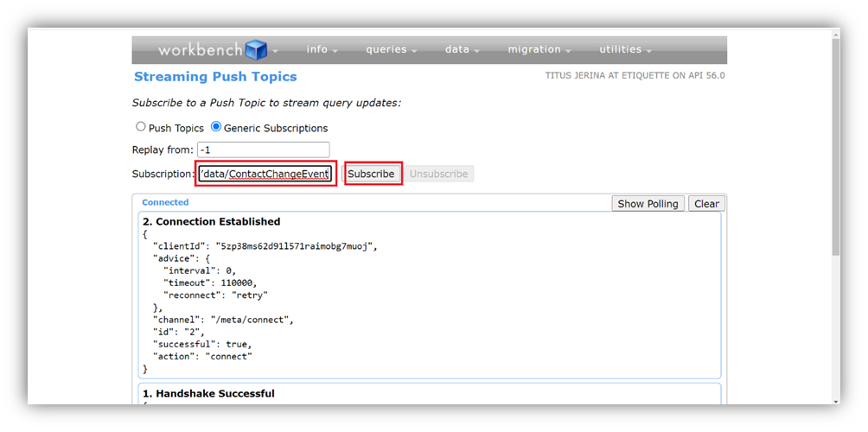The width and height of the screenshot is (868, 432).
Task: Click the Workbench cube logo icon
Action: pos(256,49)
